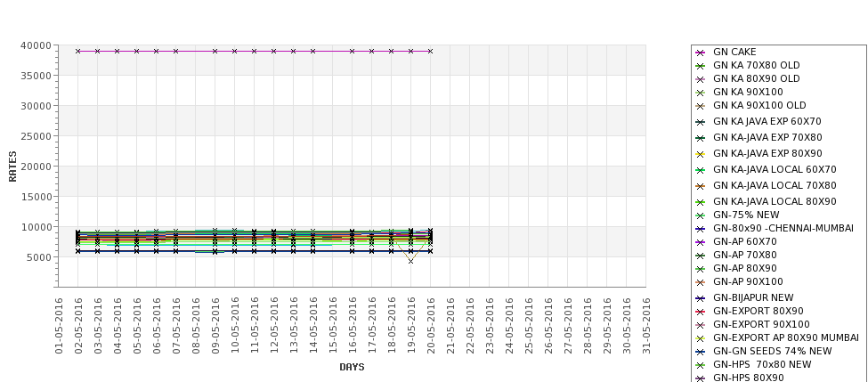The height and width of the screenshot is (382, 868).
Task: Click the red marker beside GN-EXPORT 80X90
Action: [x=701, y=312]
